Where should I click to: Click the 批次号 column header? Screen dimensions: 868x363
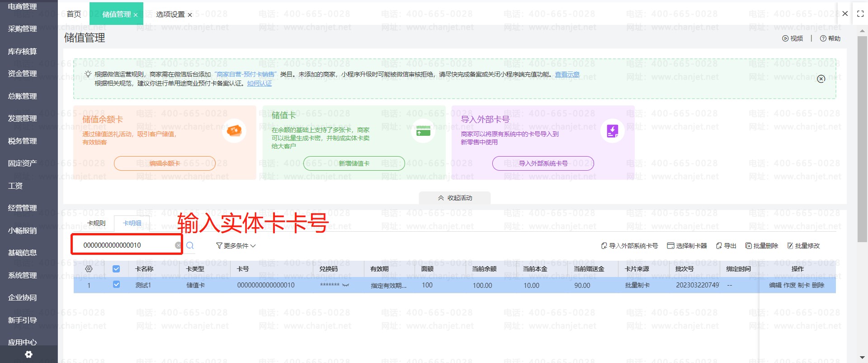pyautogui.click(x=684, y=269)
